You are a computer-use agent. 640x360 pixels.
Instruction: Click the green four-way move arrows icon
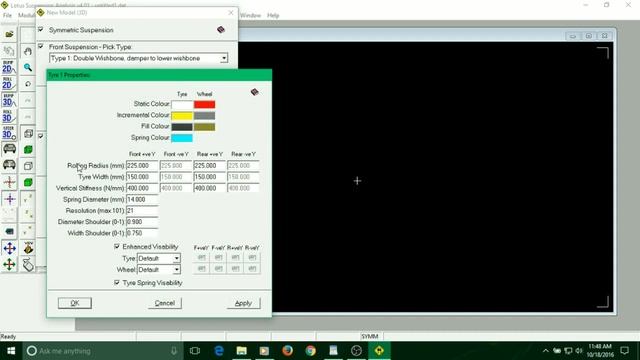tap(9, 264)
